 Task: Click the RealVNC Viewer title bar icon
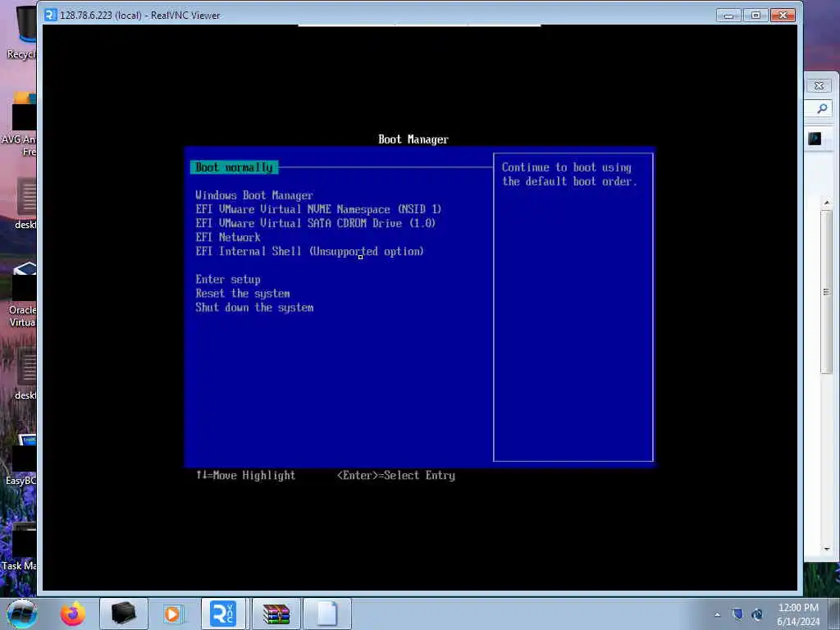50,15
